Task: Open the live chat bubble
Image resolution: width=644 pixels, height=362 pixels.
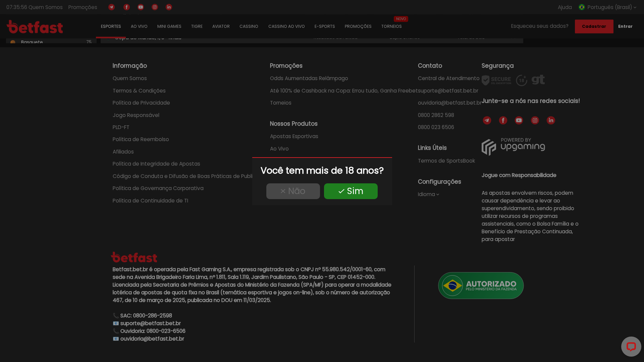Action: pyautogui.click(x=631, y=347)
